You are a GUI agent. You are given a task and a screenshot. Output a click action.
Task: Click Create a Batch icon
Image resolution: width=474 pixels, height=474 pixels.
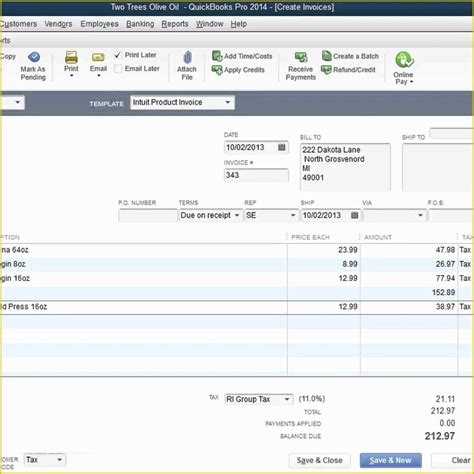[x=326, y=56]
